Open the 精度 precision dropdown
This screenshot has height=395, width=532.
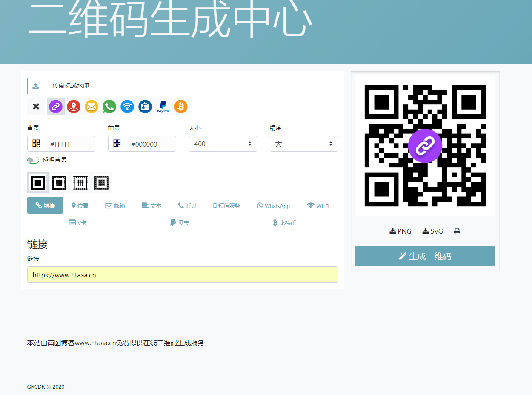303,144
